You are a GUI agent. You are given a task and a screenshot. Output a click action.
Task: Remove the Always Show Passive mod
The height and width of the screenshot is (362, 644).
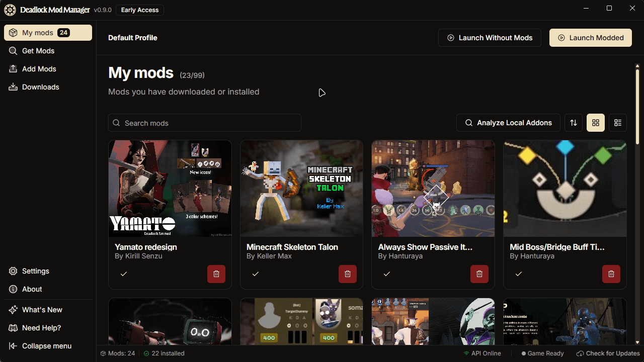point(479,274)
